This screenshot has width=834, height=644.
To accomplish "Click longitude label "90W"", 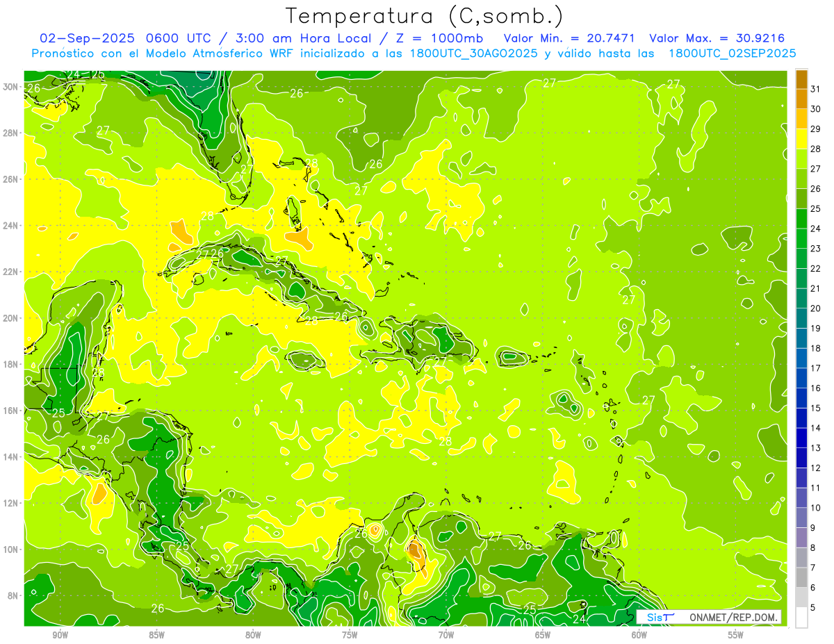I will pyautogui.click(x=60, y=635).
